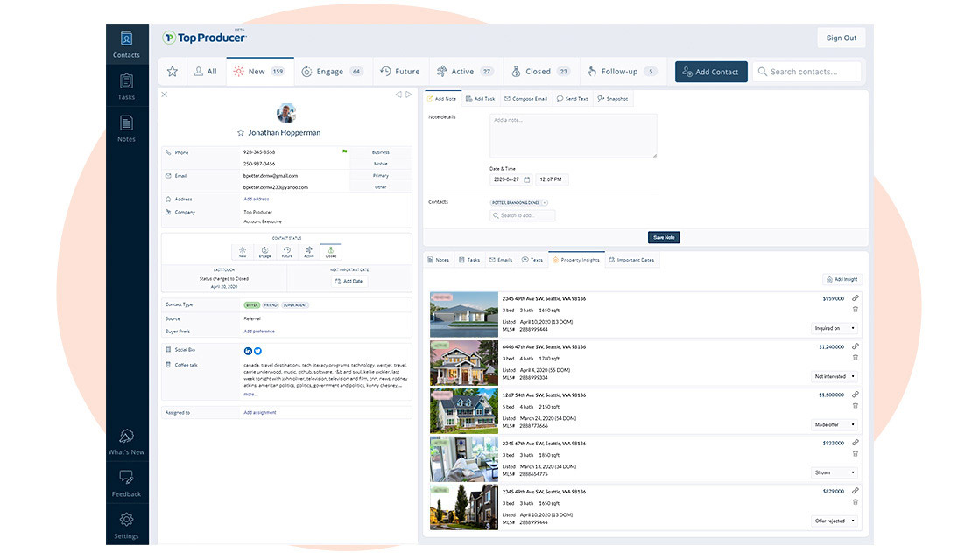
Task: Click the Add Contact button
Action: [x=710, y=72]
